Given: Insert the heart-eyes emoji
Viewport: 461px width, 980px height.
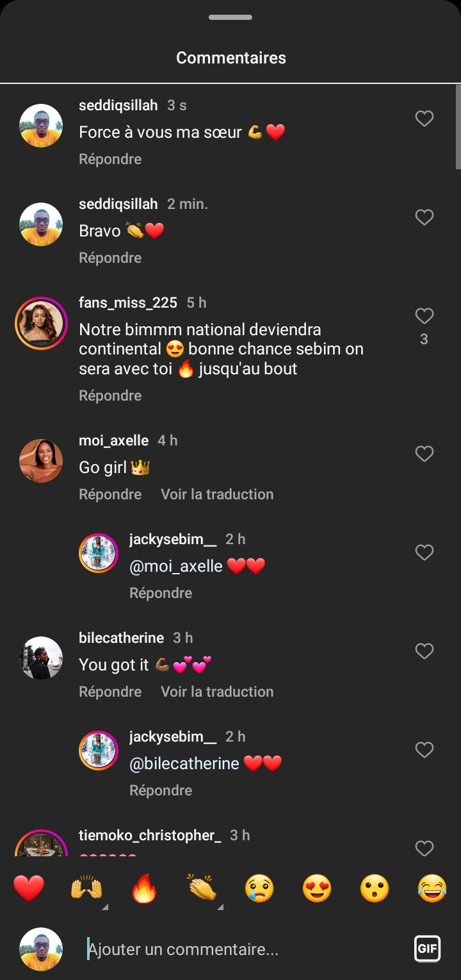Looking at the screenshot, I should (317, 889).
